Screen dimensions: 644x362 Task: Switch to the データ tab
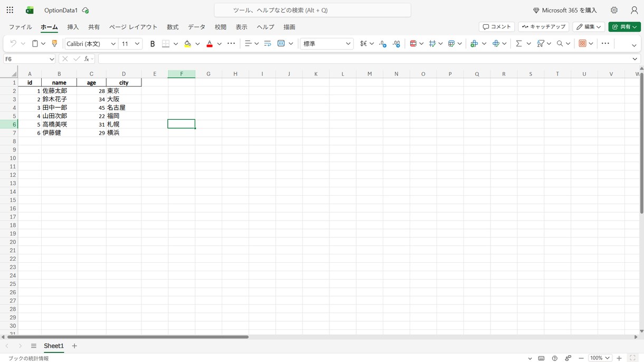click(196, 27)
